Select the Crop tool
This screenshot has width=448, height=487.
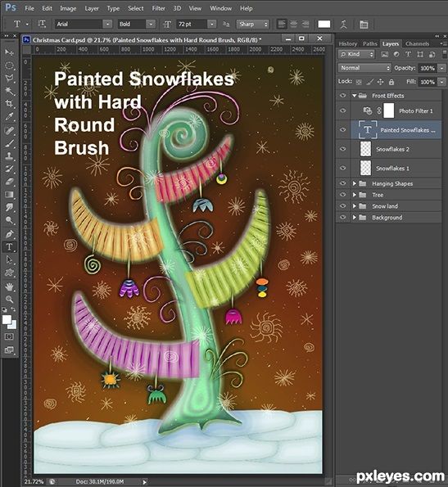tap(9, 103)
